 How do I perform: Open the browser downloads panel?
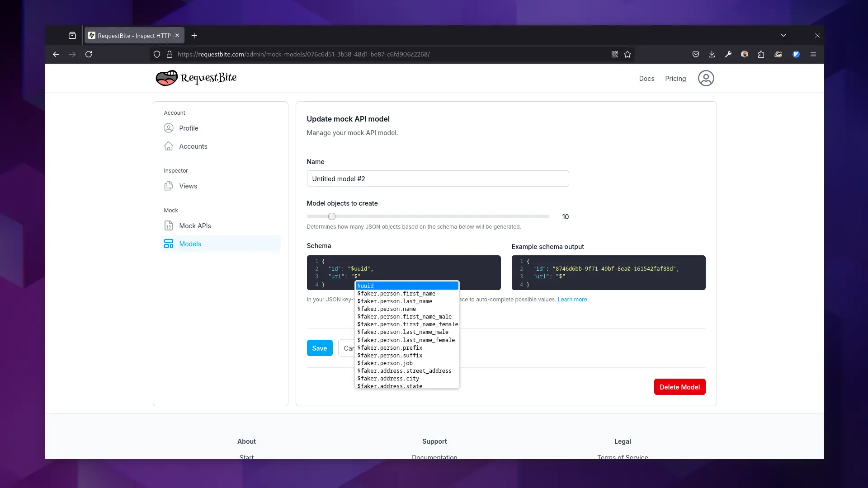click(x=712, y=54)
